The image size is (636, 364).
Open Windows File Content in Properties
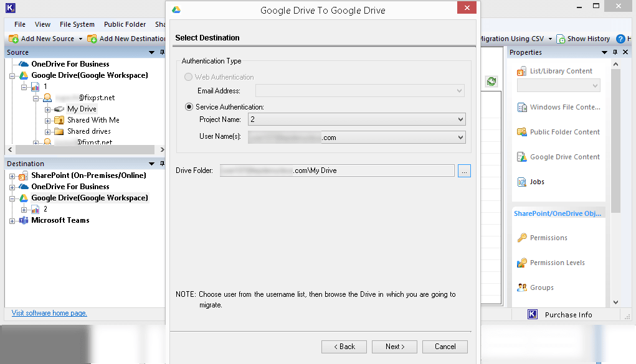coord(559,107)
